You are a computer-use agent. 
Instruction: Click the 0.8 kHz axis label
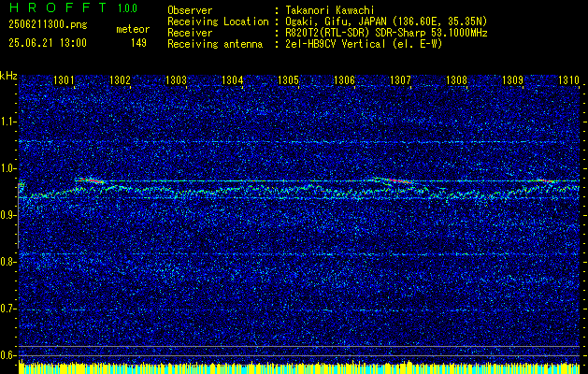coord(7,262)
